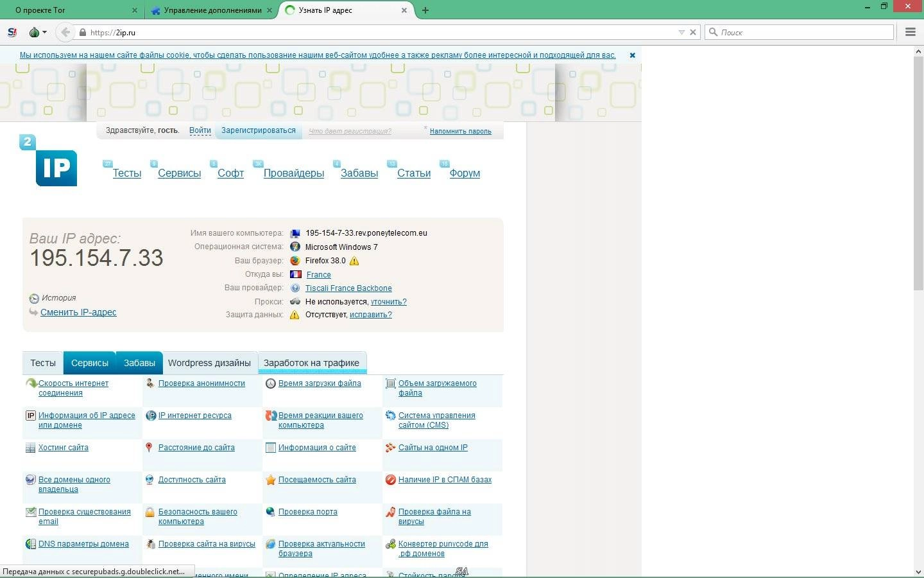The height and width of the screenshot is (578, 924).
Task: Click the Firefox browser icon
Action: tap(295, 261)
